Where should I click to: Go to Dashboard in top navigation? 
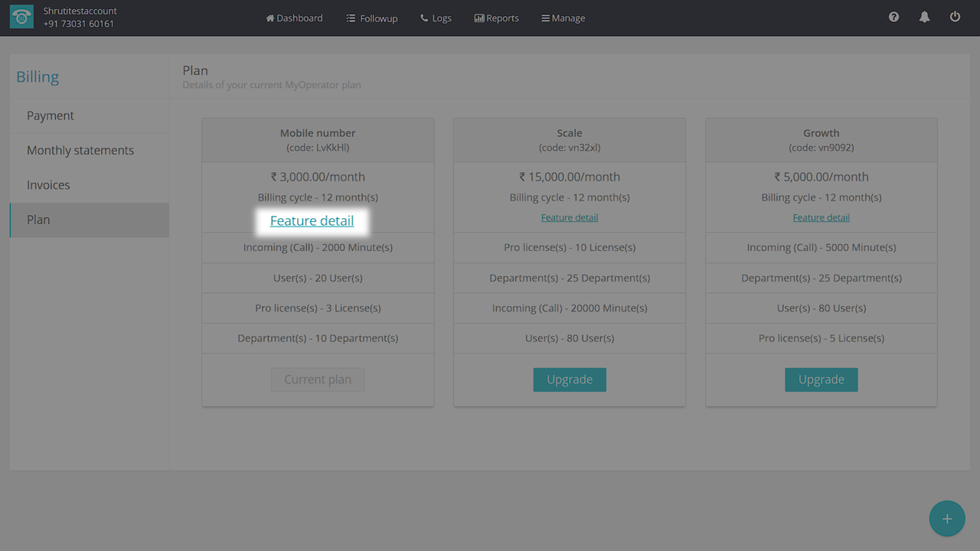click(294, 18)
